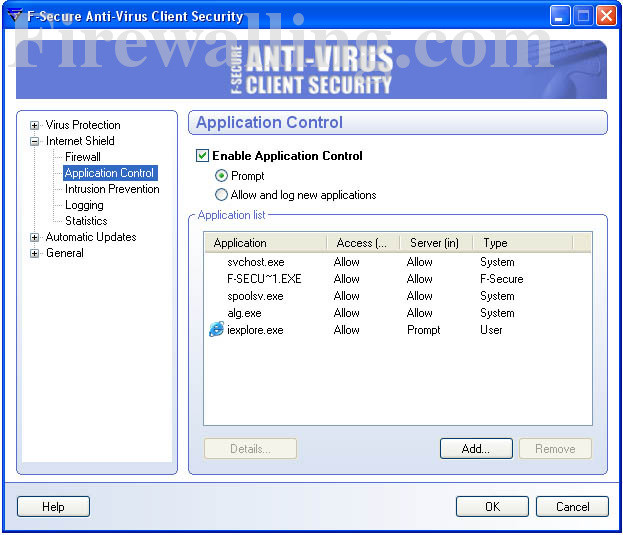The image size is (623, 535).
Task: Select Application Control in the tree
Action: [110, 173]
